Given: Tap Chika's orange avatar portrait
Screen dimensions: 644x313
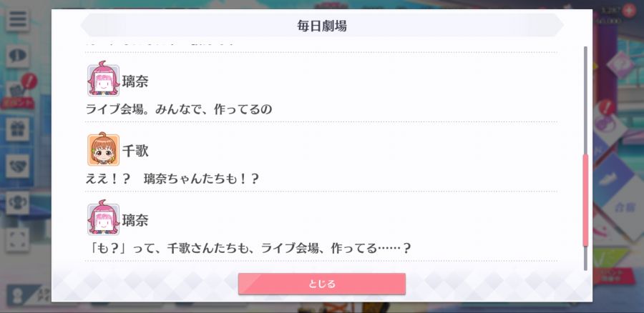Looking at the screenshot, I should [104, 150].
